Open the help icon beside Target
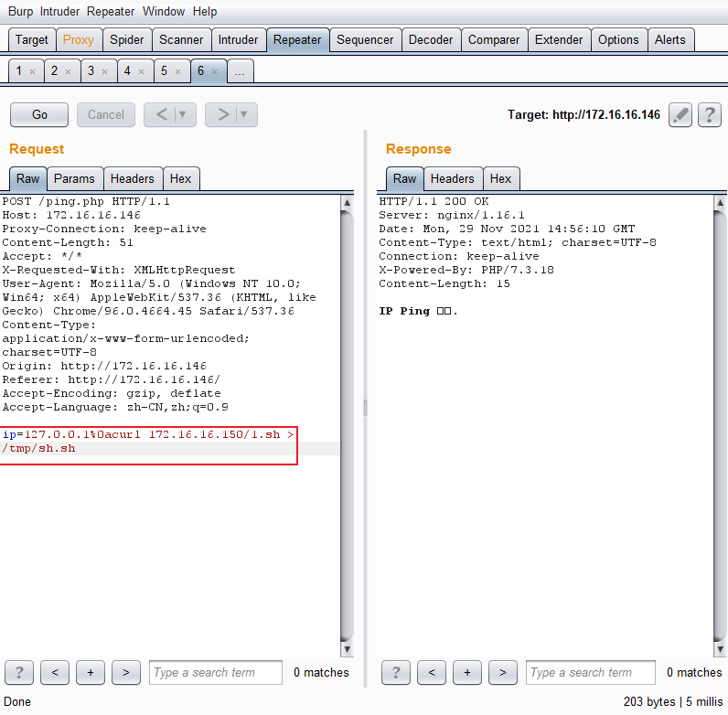Screen dimensions: 728x715 (x=709, y=114)
